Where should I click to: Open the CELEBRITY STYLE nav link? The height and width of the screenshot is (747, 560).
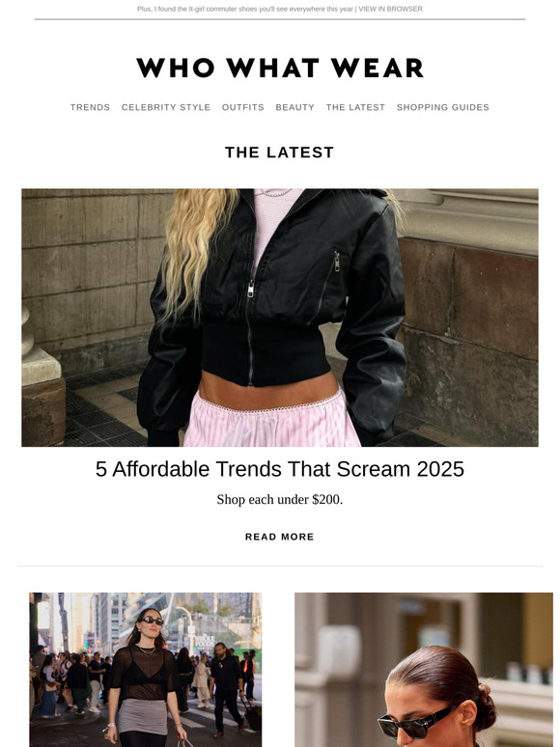pyautogui.click(x=166, y=107)
